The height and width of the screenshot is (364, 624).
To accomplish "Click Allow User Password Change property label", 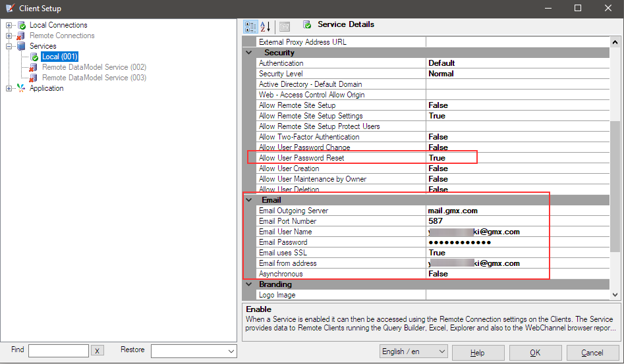I will point(304,147).
